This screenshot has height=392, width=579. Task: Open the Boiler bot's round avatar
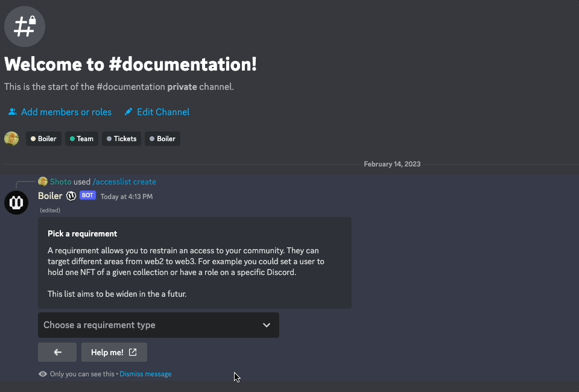point(16,203)
